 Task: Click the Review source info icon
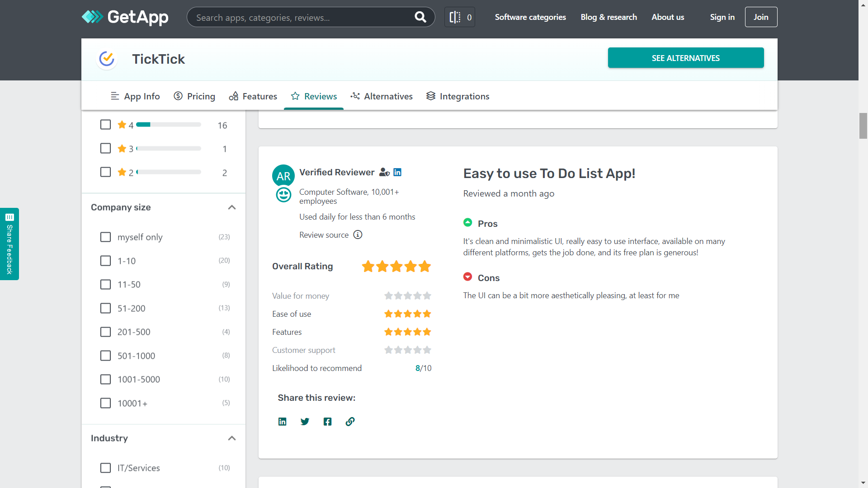click(x=358, y=235)
